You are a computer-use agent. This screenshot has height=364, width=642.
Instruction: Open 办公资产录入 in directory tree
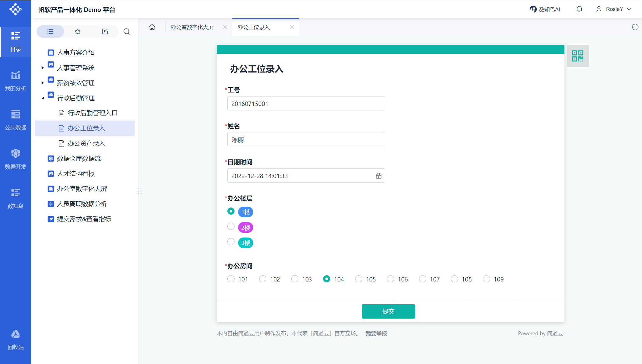coord(86,143)
